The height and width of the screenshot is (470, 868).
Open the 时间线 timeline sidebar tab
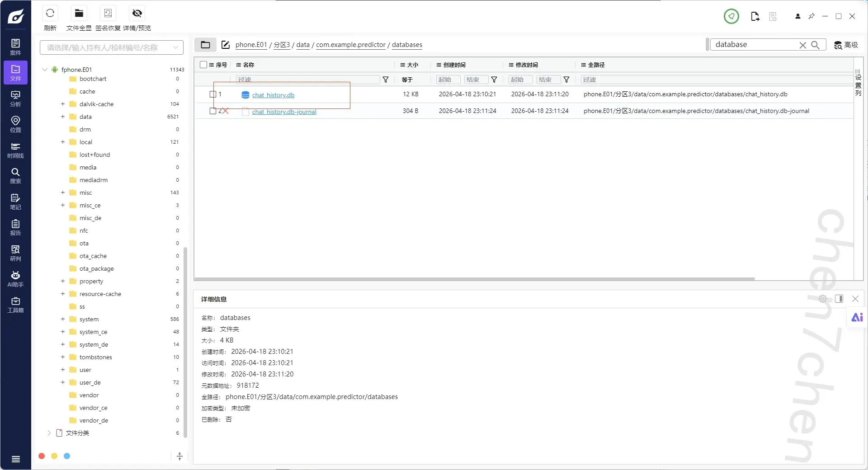(15, 150)
